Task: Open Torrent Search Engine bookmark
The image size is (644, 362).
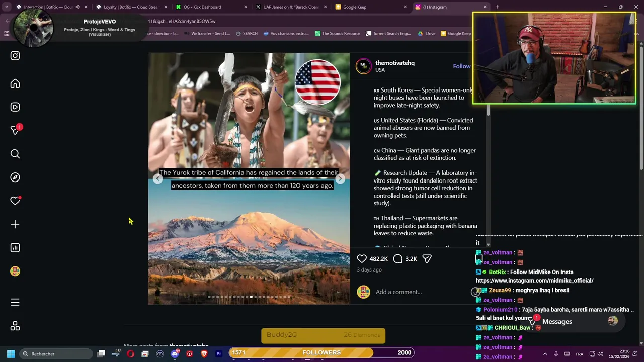Action: pyautogui.click(x=388, y=34)
